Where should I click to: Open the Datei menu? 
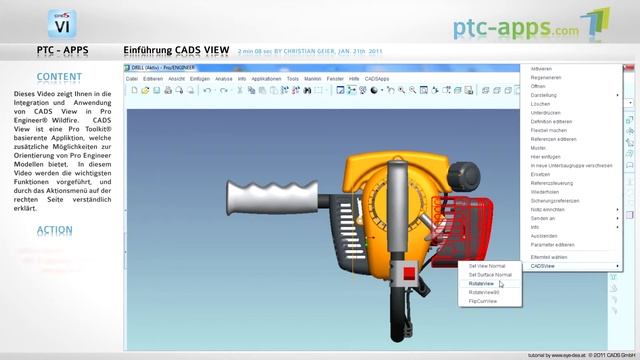132,79
